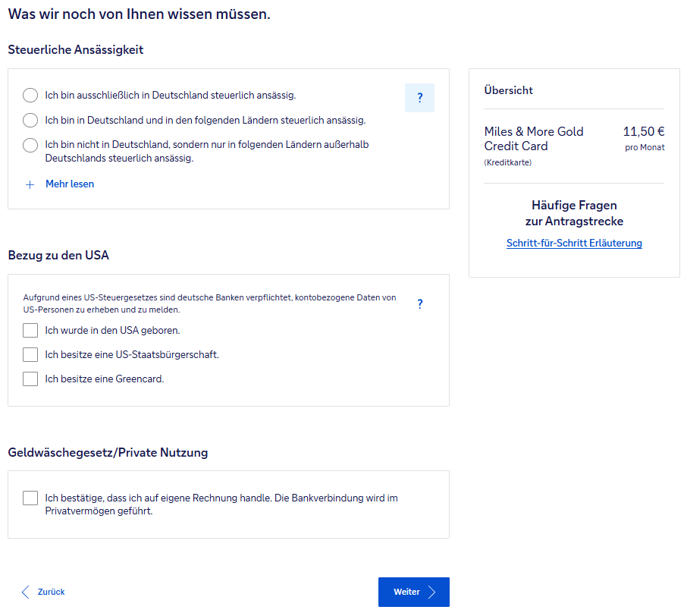Image resolution: width=687 pixels, height=616 pixels.
Task: Select the 'nicht in Deutschland' tax residency option
Action: [x=30, y=145]
